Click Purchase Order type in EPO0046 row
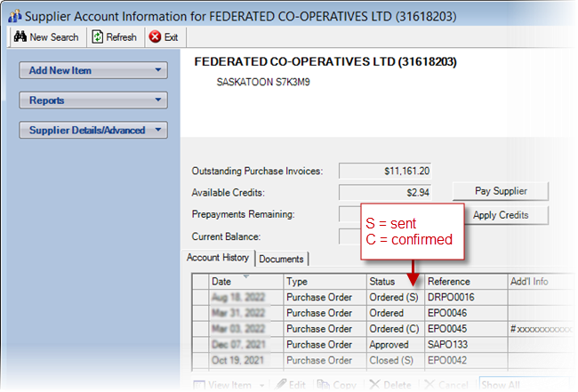This screenshot has width=578, height=392. click(x=325, y=313)
